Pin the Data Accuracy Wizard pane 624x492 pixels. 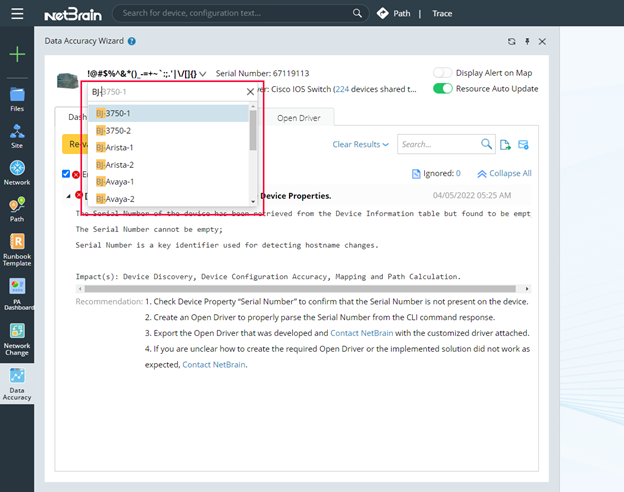pos(527,41)
